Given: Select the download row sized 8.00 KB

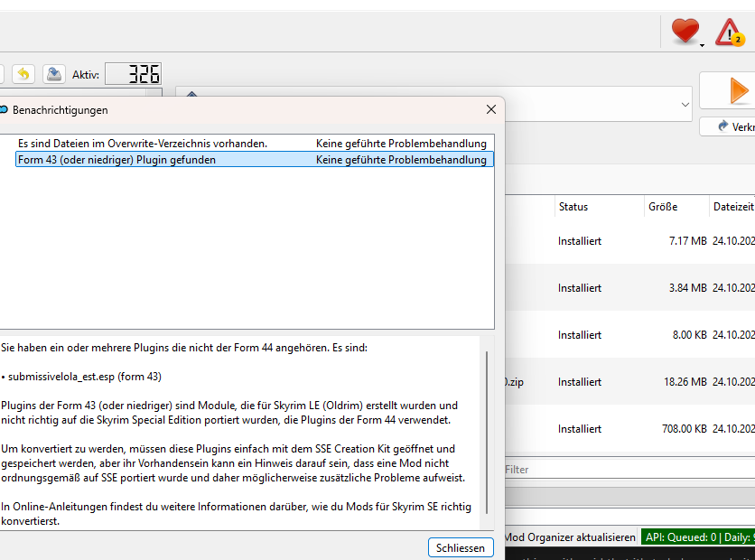Looking at the screenshot, I should (629, 335).
